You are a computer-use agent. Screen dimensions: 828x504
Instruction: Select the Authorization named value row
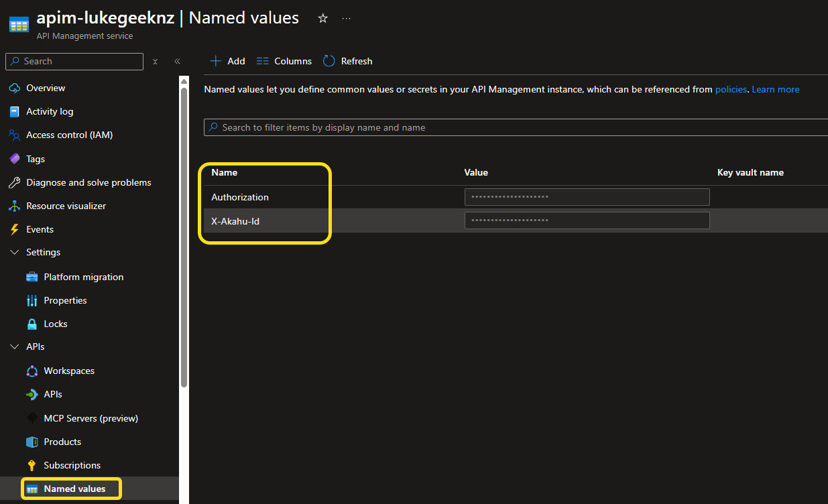pyautogui.click(x=516, y=197)
